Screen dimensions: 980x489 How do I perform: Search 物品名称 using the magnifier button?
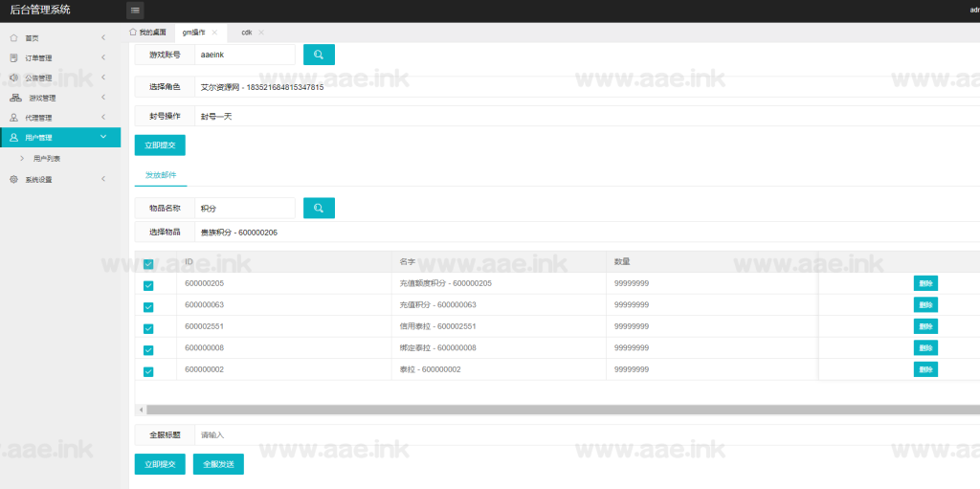319,208
